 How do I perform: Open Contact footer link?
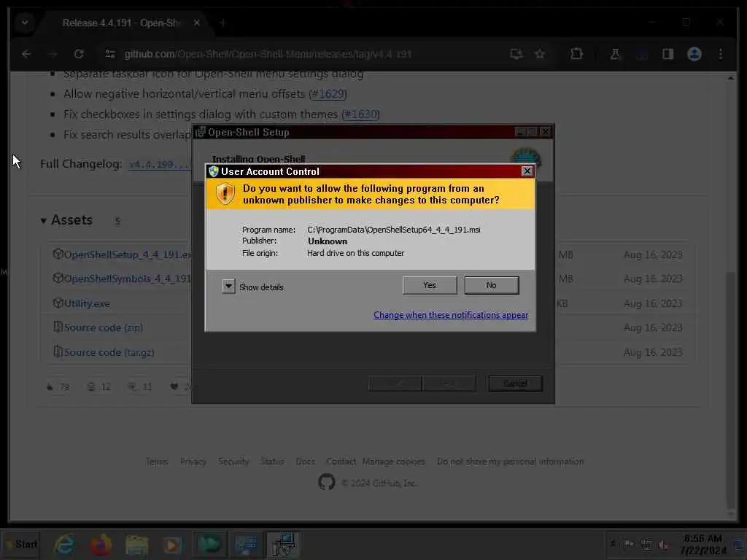click(x=341, y=462)
